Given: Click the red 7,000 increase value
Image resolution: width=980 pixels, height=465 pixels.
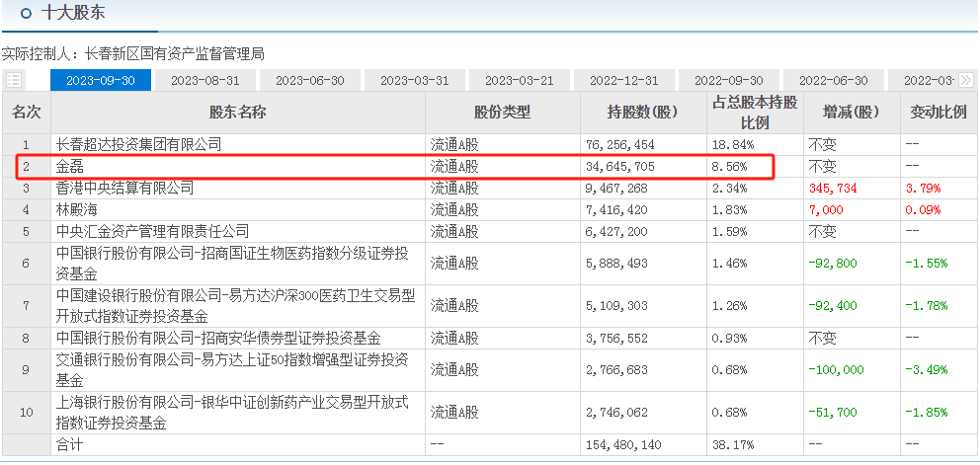Looking at the screenshot, I should 826,210.
